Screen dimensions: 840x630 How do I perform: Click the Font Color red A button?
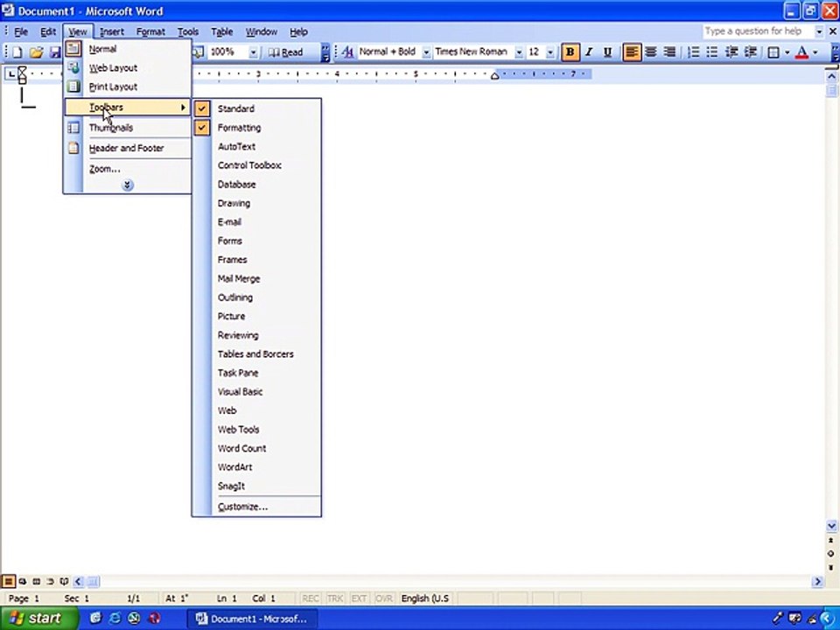802,52
